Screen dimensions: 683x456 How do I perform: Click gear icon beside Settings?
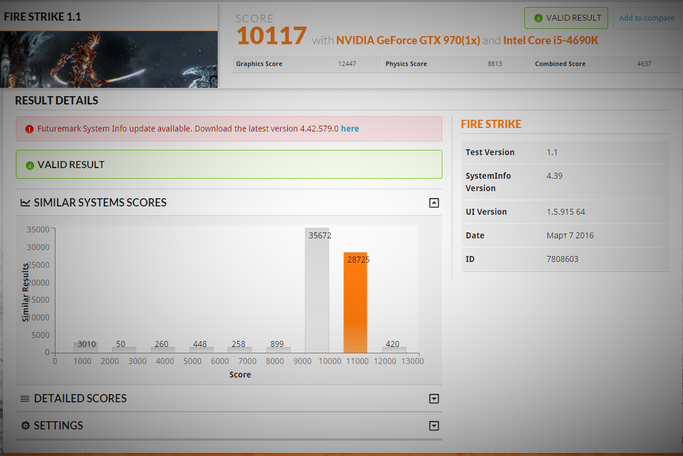point(25,426)
